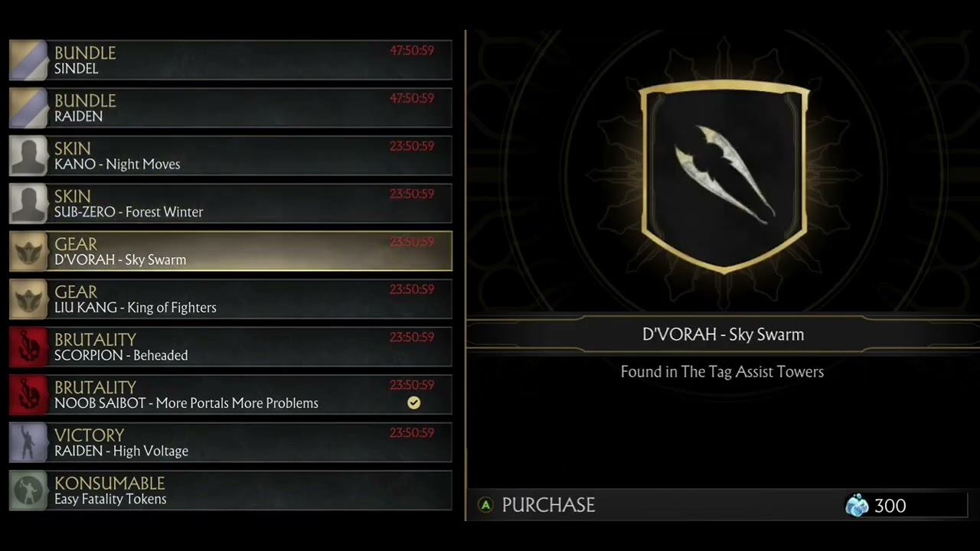Click the 300 price amount field
Image resolution: width=980 pixels, height=551 pixels.
tap(906, 505)
